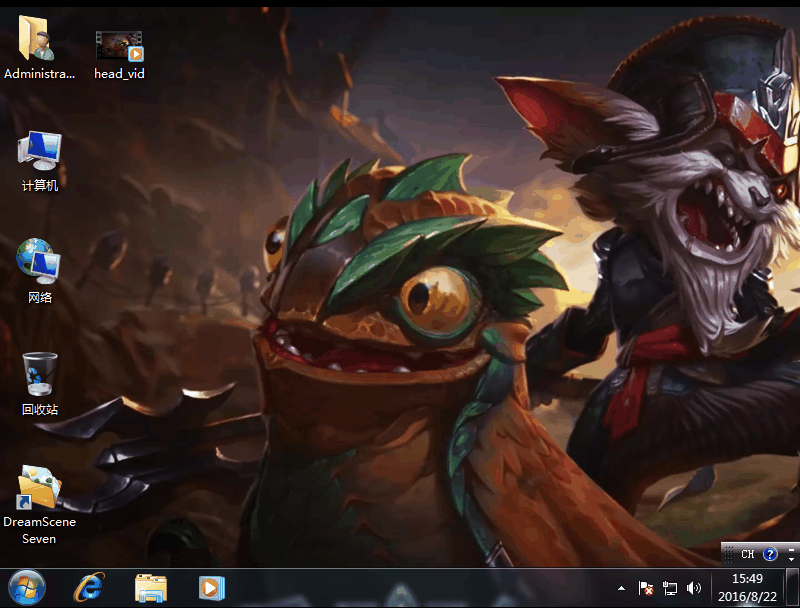
Task: Open language bar help button
Action: click(x=770, y=554)
